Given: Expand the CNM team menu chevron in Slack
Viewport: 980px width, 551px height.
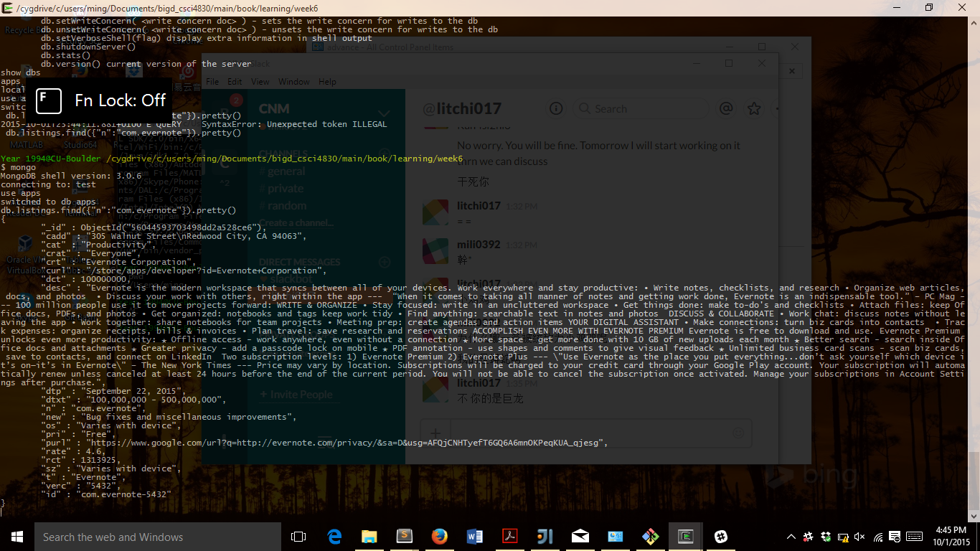Looking at the screenshot, I should click(385, 113).
